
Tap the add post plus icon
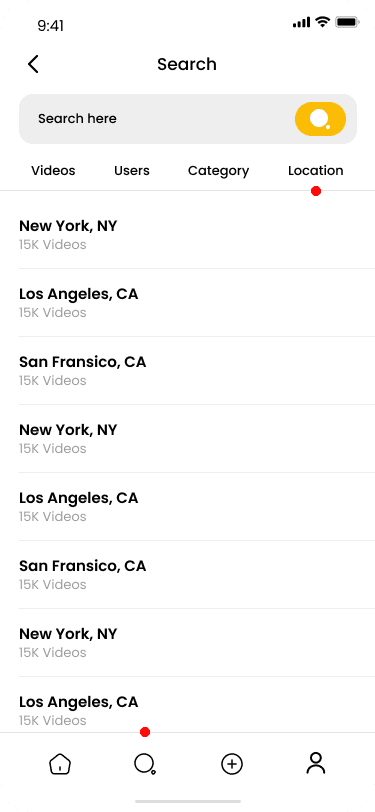pyautogui.click(x=232, y=764)
